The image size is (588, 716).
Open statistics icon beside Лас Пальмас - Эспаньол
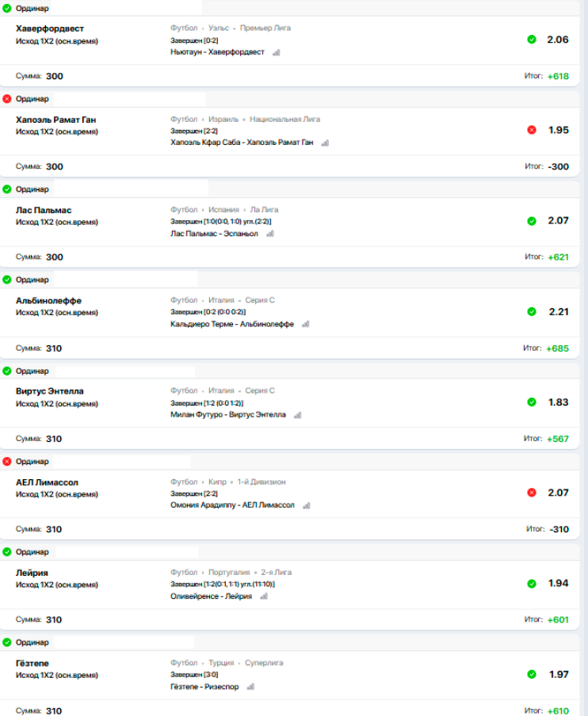coord(270,234)
